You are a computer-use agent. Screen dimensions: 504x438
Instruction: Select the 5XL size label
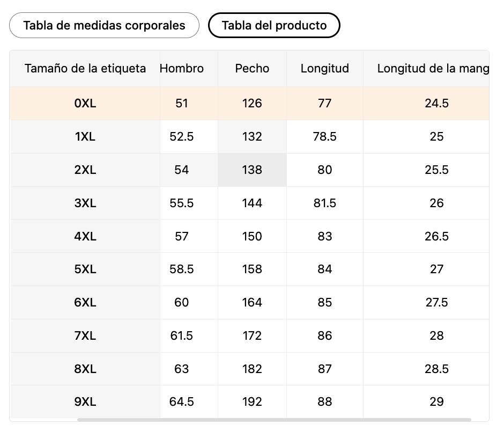pos(85,269)
